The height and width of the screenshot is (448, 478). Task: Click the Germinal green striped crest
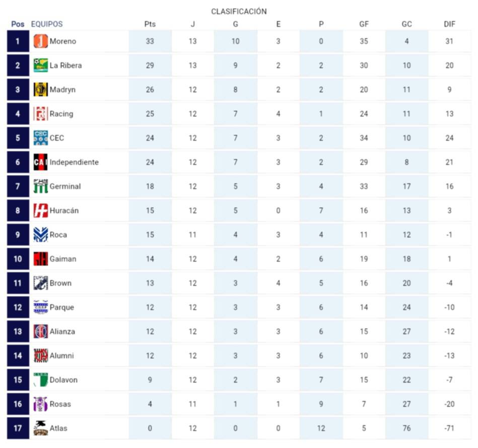click(41, 186)
